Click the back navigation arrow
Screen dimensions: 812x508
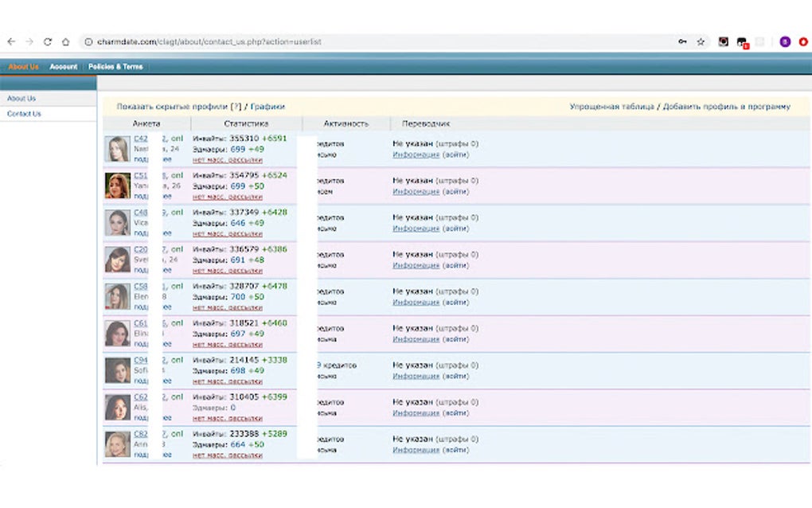(x=10, y=41)
